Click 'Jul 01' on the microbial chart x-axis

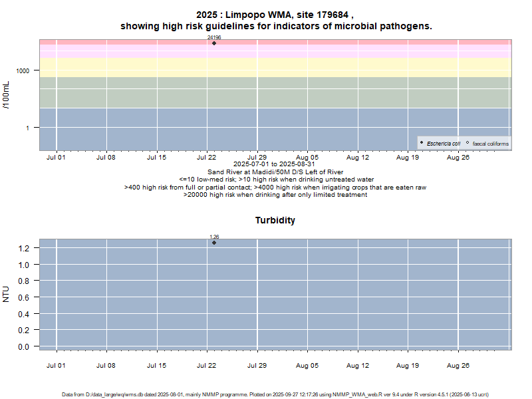pos(56,158)
